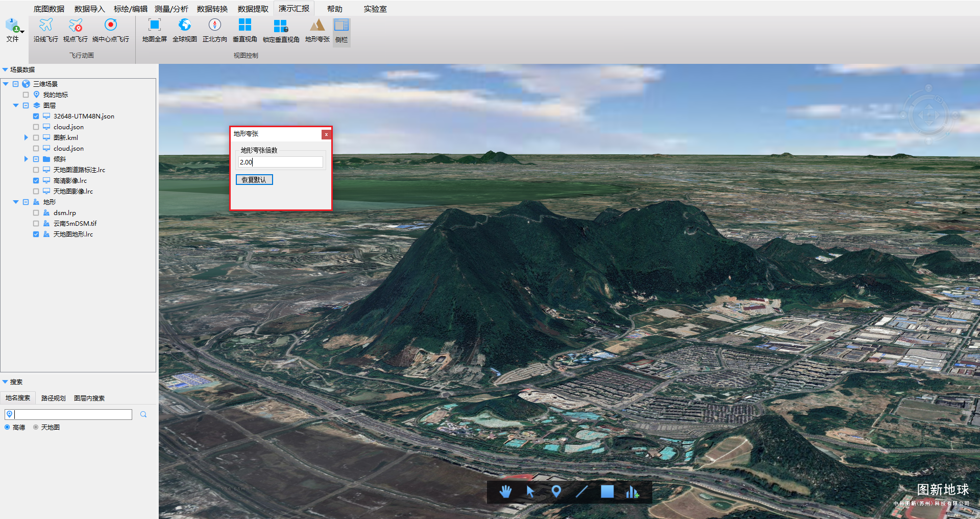
Task: Switch to 地名搜索 tab
Action: coord(18,398)
